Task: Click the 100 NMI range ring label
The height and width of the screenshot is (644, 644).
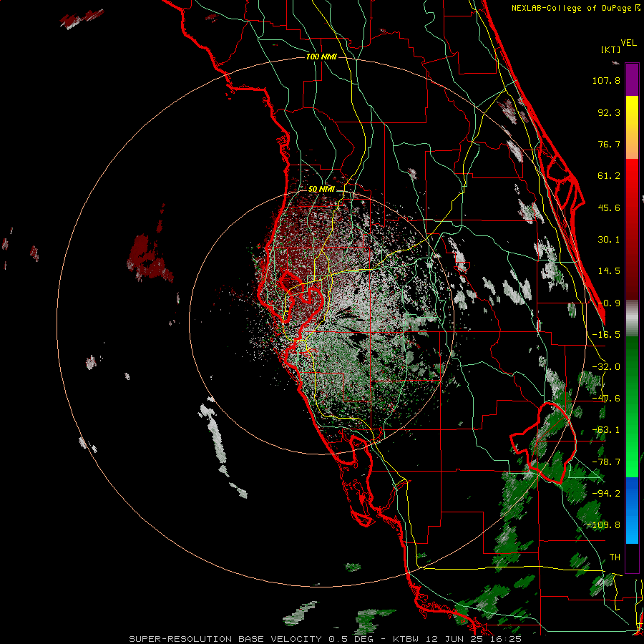Action: pos(321,57)
